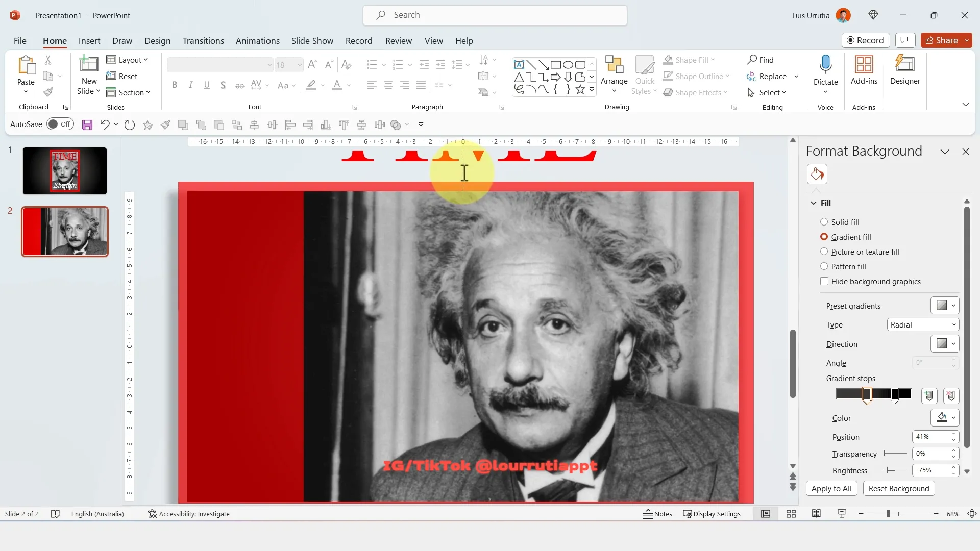Viewport: 980px width, 551px height.
Task: Click the Brightness slider
Action: coord(895,470)
